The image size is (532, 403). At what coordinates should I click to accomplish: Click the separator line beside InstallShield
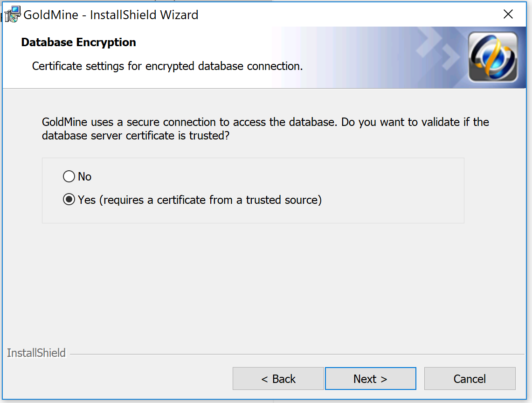pos(298,354)
